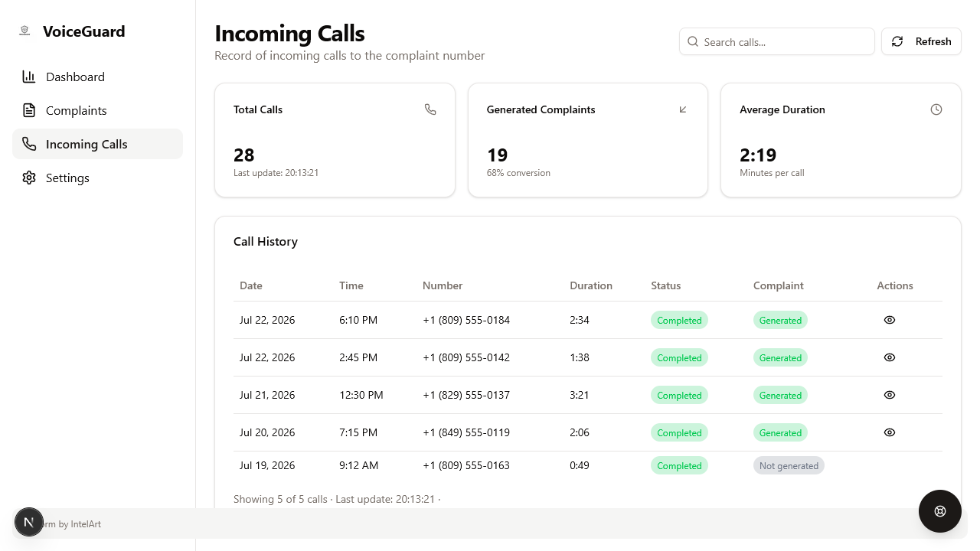Open the round N badge at bottom left
This screenshot has width=980, height=551.
click(x=29, y=522)
